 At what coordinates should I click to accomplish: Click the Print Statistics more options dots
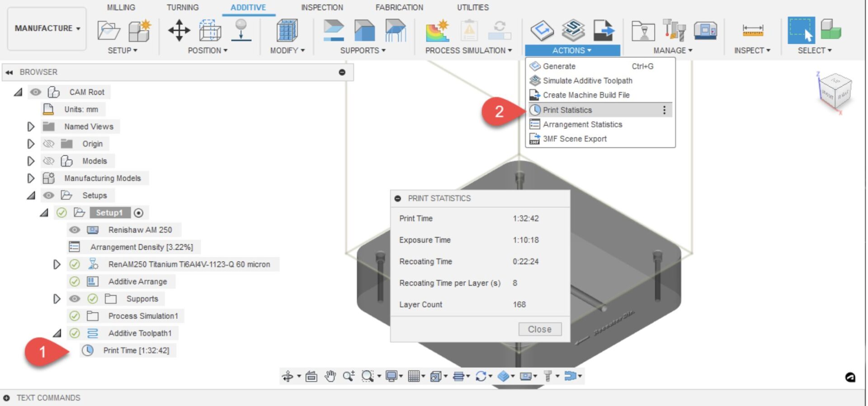pos(664,110)
